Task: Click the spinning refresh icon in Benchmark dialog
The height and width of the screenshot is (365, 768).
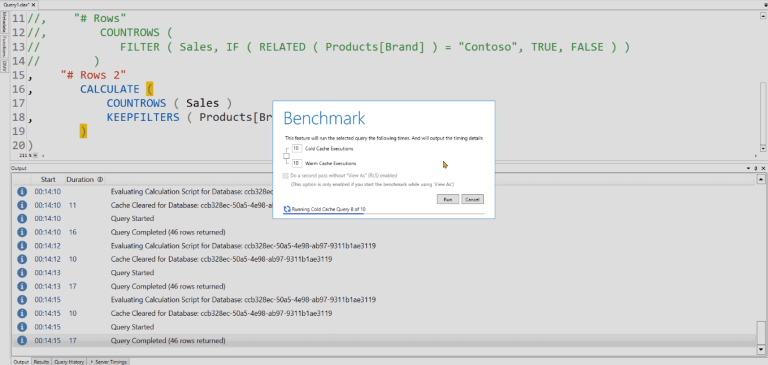Action: 288,209
